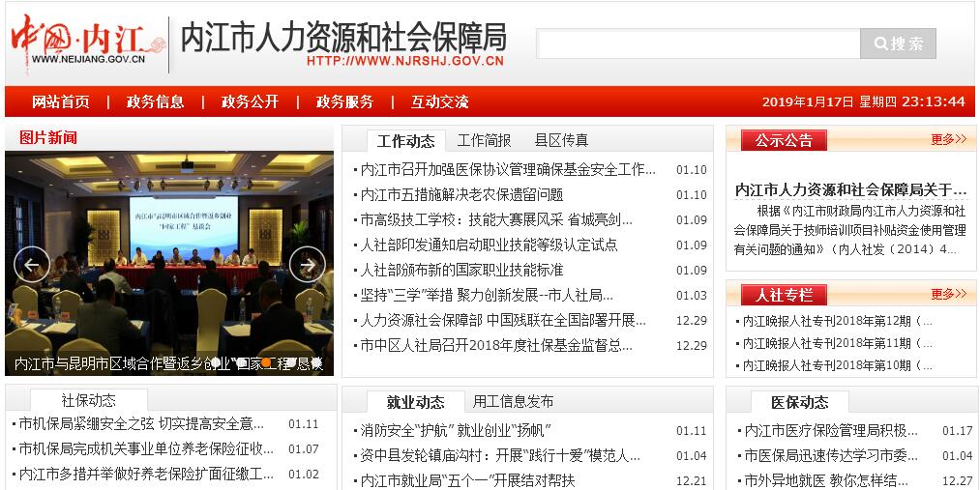The height and width of the screenshot is (490, 980).
Task: Select the 用工信息发布 tab
Action: pos(513,401)
